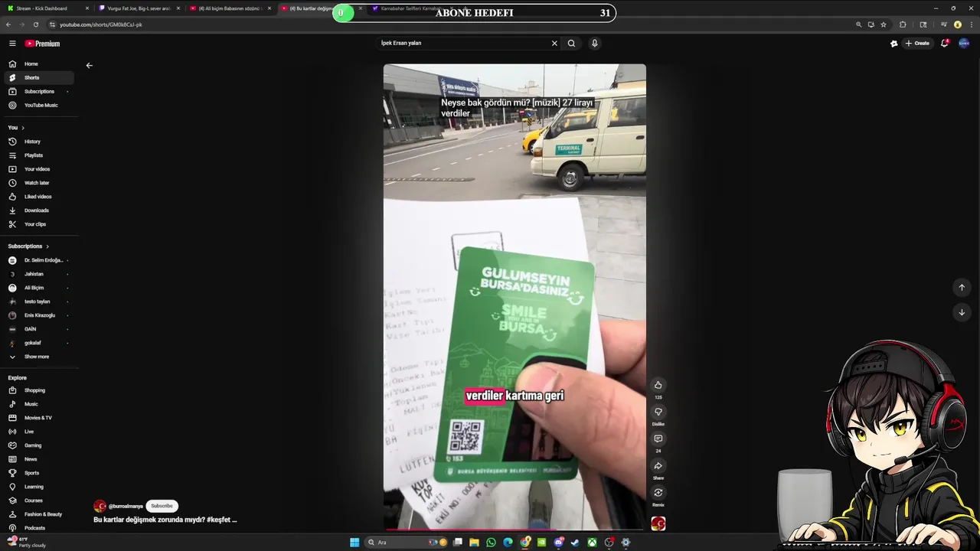Open Playlists in the sidebar

(38, 155)
